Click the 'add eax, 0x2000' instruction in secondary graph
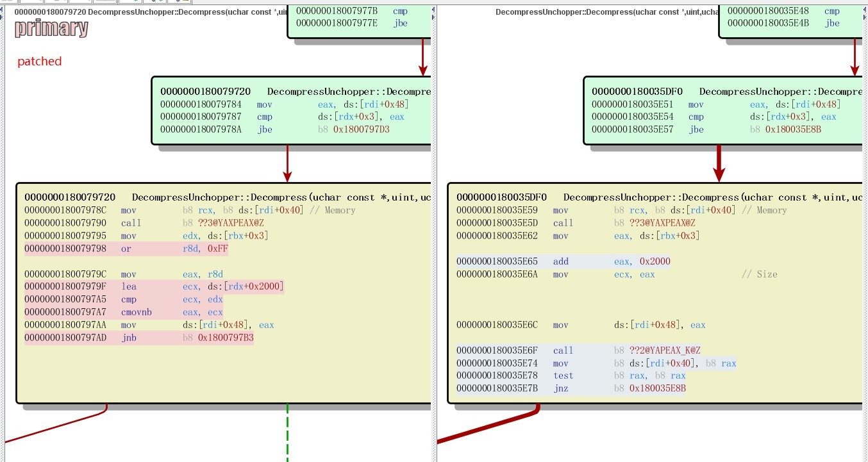The width and height of the screenshot is (868, 462). [563, 261]
